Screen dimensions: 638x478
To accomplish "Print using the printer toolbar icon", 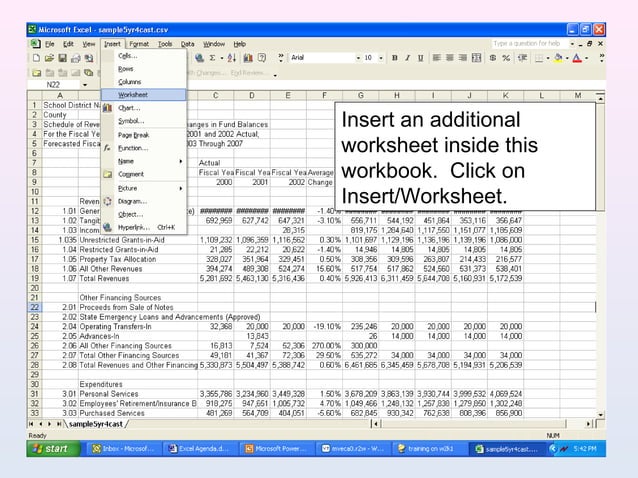I will point(75,58).
